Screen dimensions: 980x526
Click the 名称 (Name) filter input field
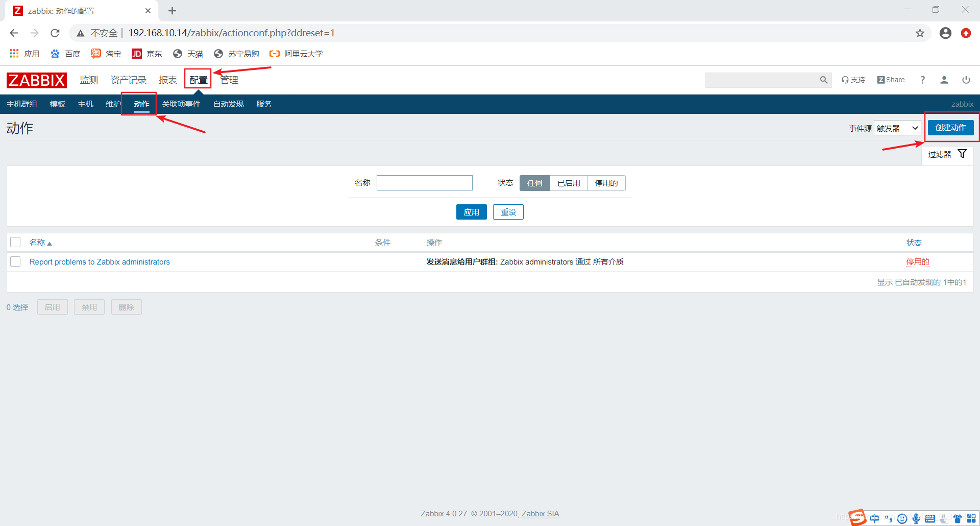pyautogui.click(x=425, y=183)
